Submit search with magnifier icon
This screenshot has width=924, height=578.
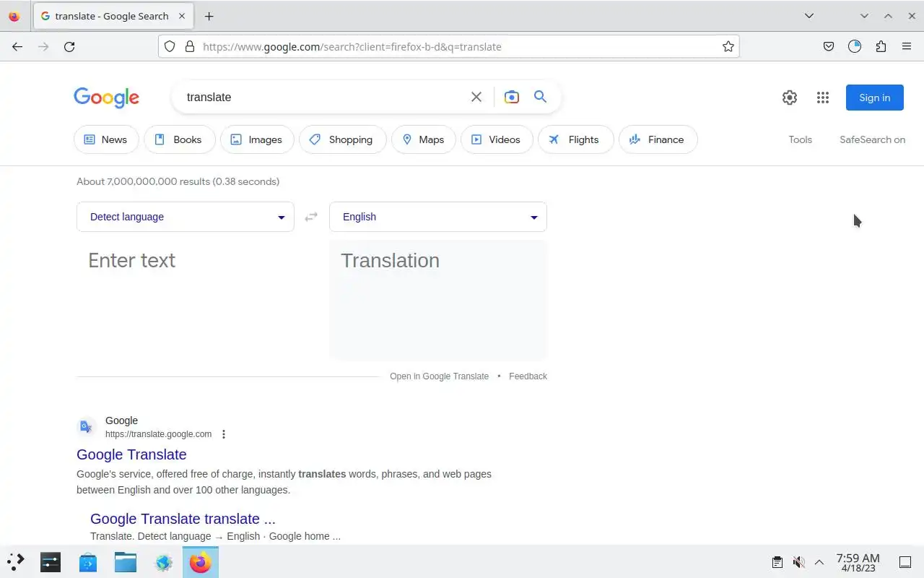point(540,97)
